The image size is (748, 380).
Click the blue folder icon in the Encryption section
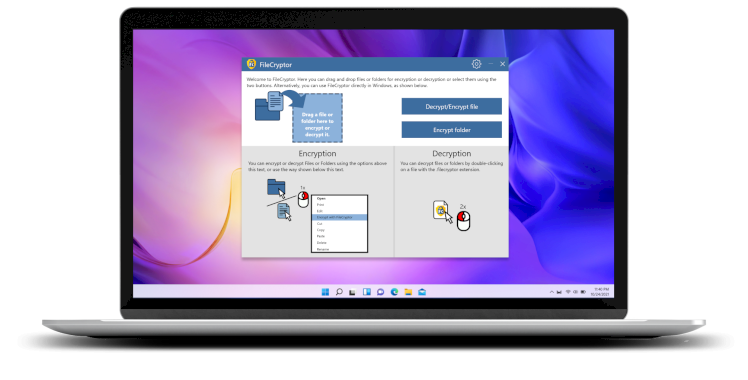276,186
